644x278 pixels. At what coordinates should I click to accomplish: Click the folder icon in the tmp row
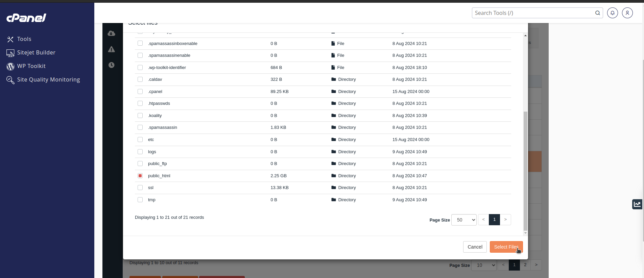[x=334, y=200]
